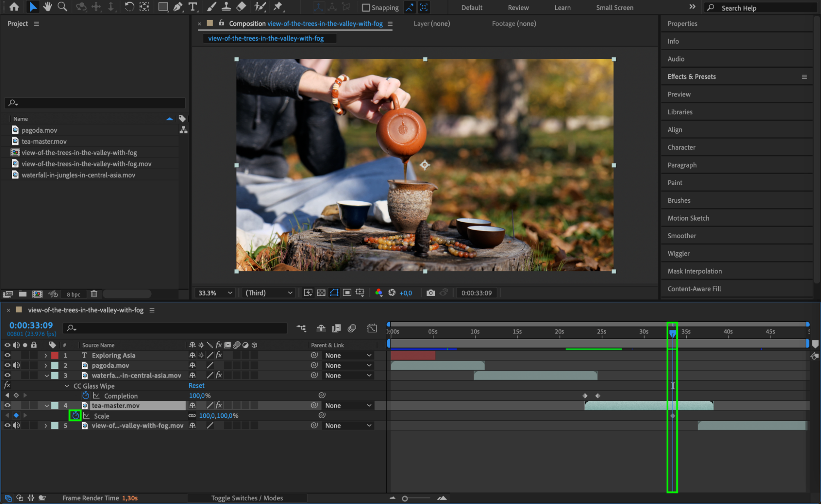Click Toggle Switches / Modes button
The image size is (821, 504).
[x=247, y=498]
